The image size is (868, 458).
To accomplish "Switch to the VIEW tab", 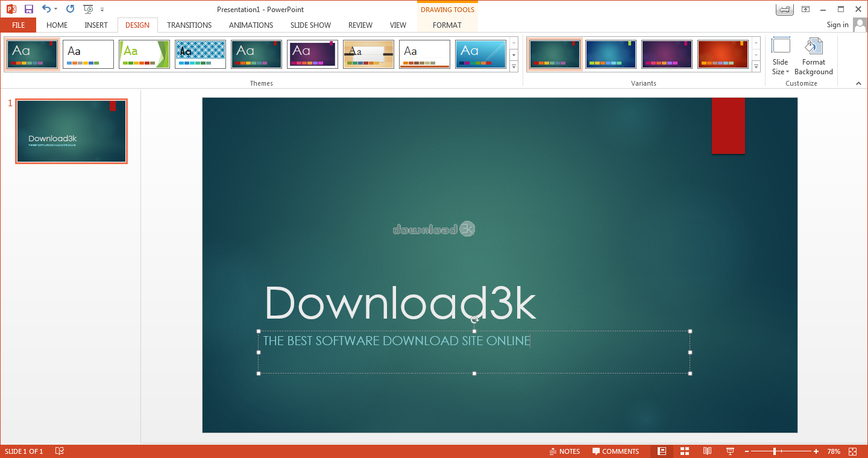I will point(398,25).
